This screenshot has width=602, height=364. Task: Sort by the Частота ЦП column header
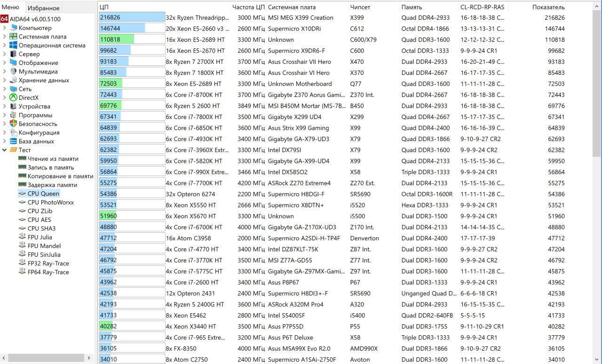248,7
